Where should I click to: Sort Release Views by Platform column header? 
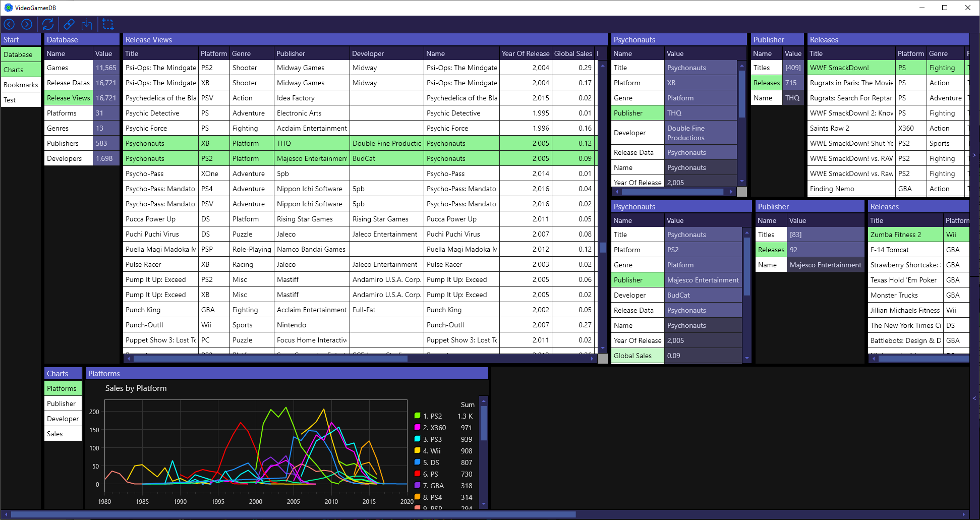click(x=214, y=53)
